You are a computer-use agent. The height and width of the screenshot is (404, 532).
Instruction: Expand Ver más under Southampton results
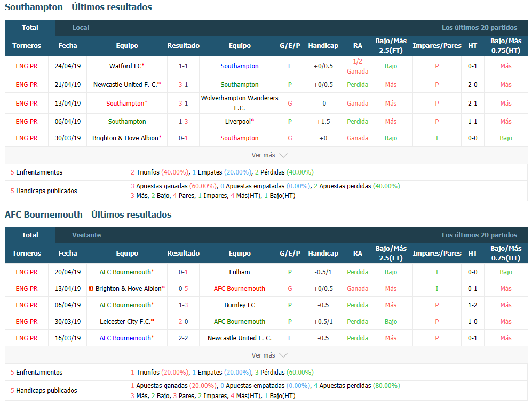[x=269, y=155]
